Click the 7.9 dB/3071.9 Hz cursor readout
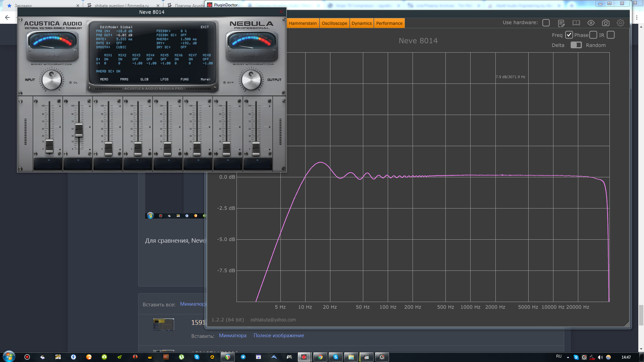The height and width of the screenshot is (362, 644). [511, 77]
